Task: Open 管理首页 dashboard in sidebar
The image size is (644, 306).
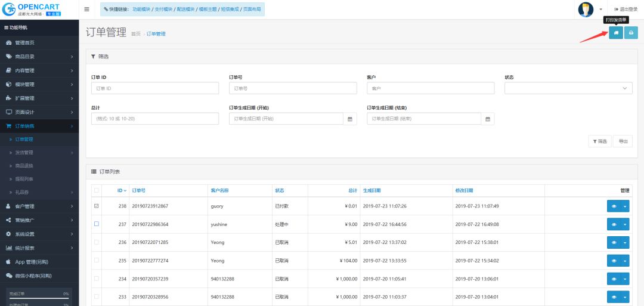Action: [x=39, y=43]
